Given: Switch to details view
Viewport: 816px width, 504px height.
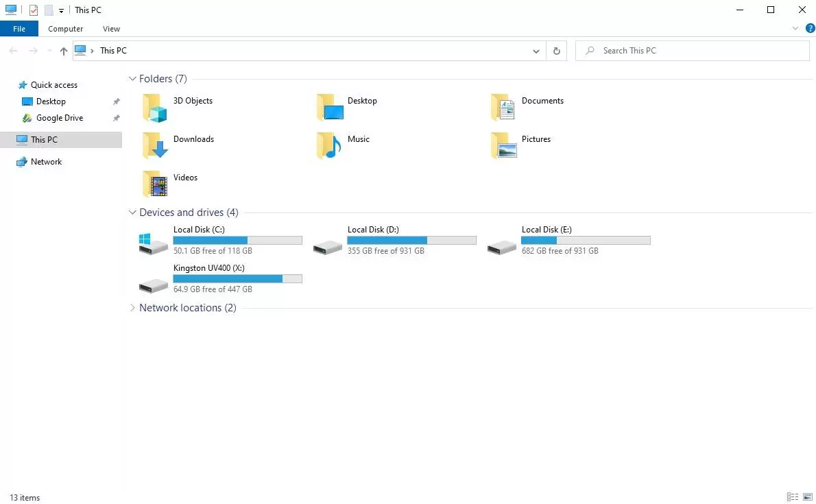Looking at the screenshot, I should coord(792,496).
